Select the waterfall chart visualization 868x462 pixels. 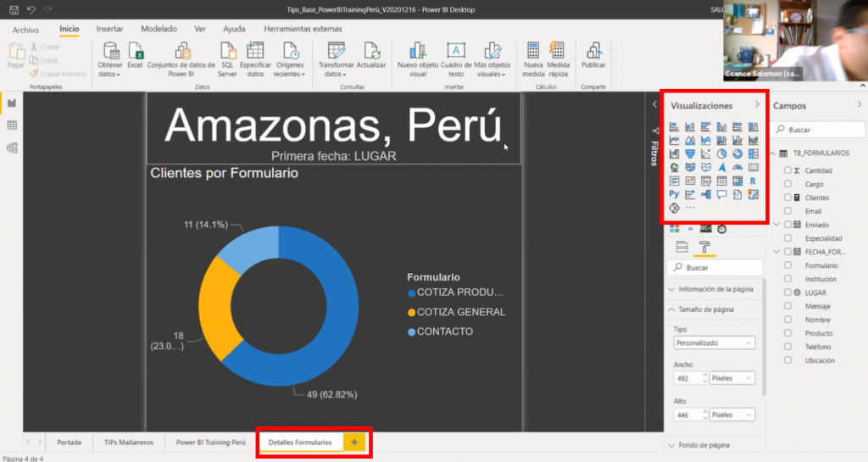pos(674,153)
